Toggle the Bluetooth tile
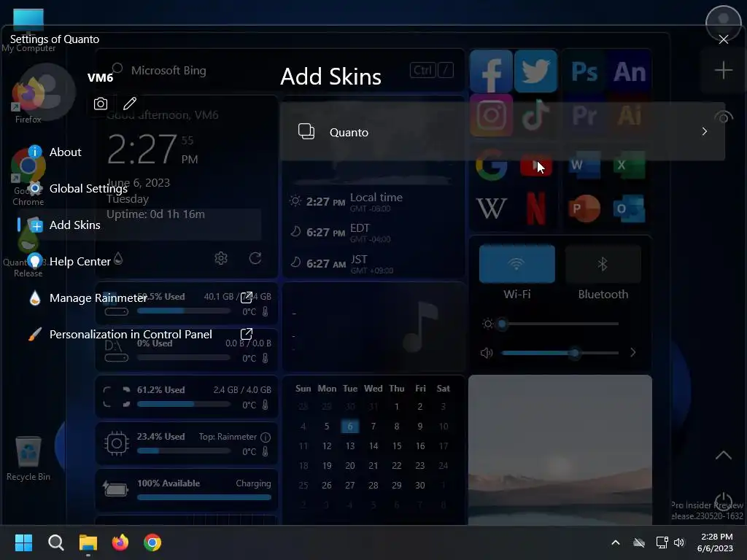 coord(603,264)
